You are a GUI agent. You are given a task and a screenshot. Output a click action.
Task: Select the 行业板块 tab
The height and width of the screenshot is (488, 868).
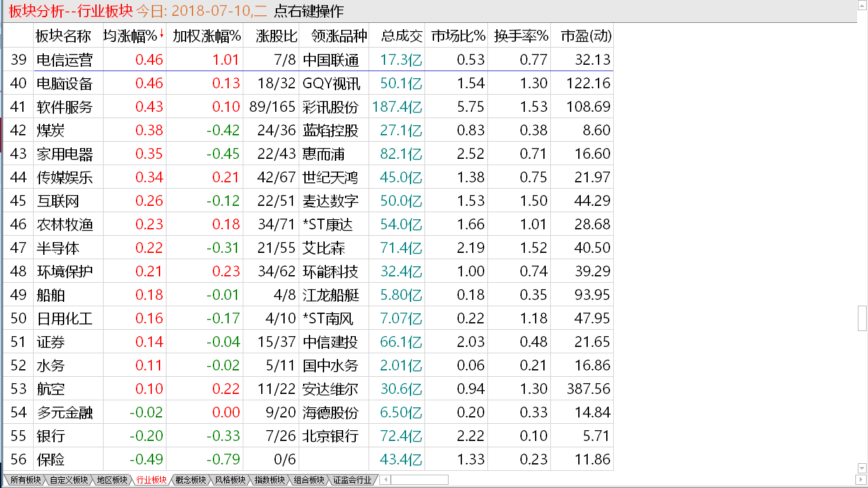point(151,480)
